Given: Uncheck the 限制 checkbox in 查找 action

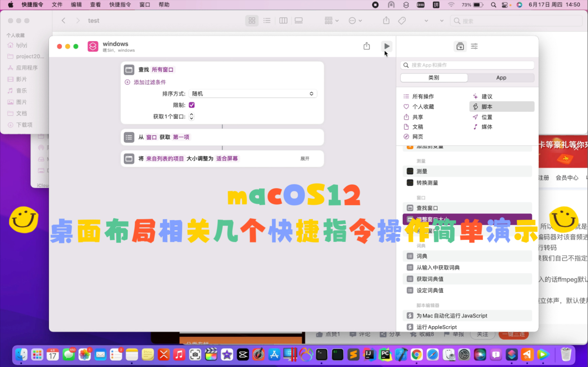Looking at the screenshot, I should 191,105.
